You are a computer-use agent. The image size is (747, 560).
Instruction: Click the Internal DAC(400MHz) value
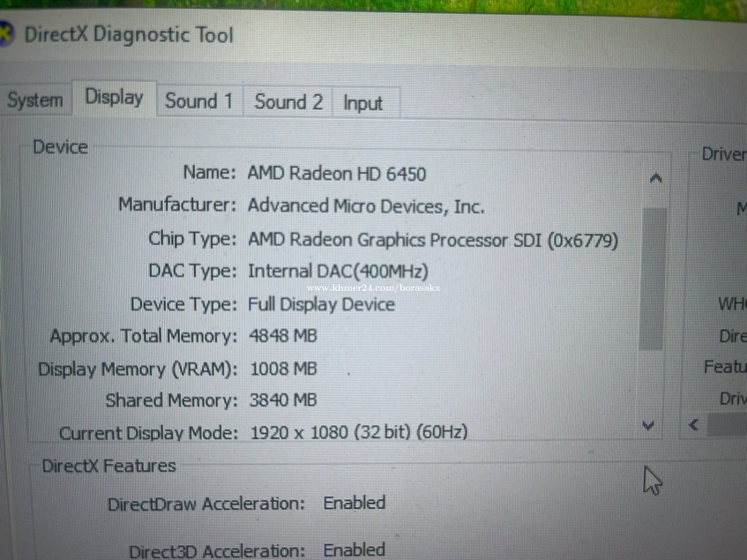click(338, 272)
